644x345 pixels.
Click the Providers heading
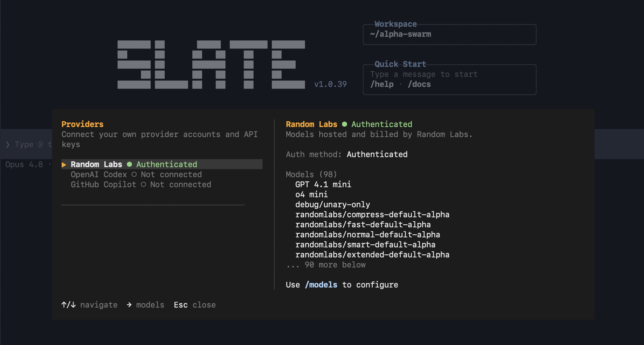click(82, 124)
